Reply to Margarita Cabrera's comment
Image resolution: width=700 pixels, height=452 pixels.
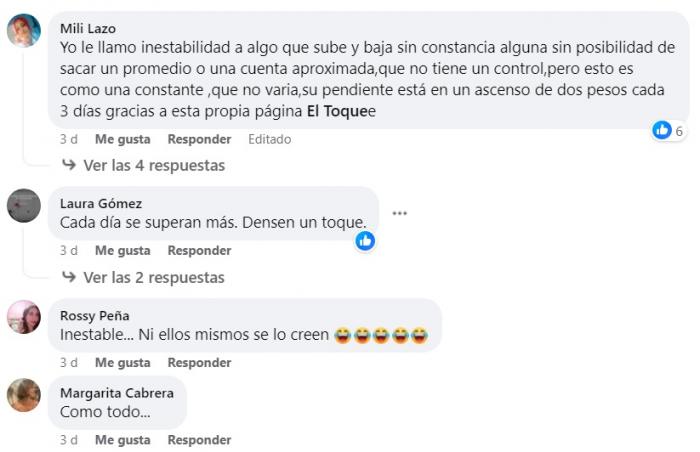tap(200, 440)
